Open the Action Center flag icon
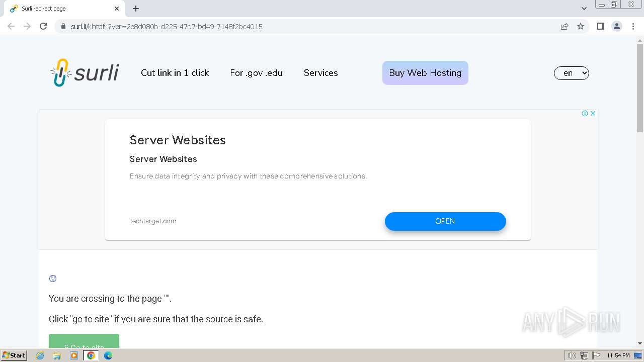Screen dimensions: 644x362 pyautogui.click(x=596, y=355)
